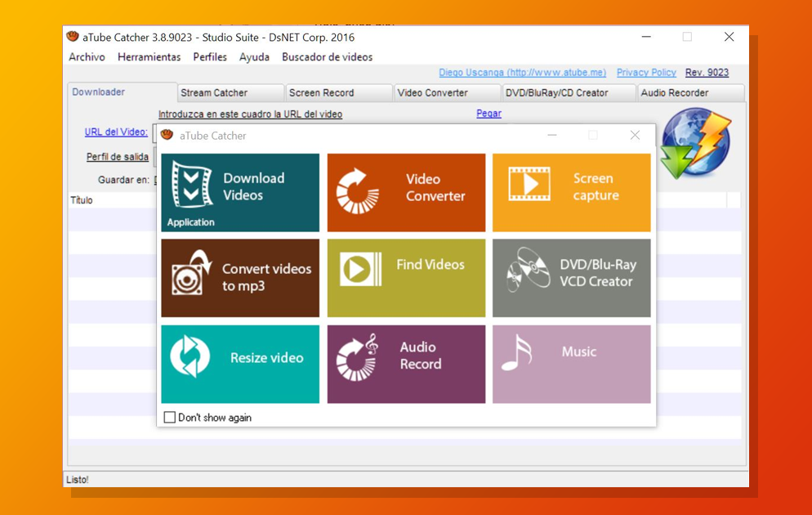The image size is (812, 515).
Task: Click the aTube Catcher icon in main title bar
Action: pyautogui.click(x=73, y=37)
